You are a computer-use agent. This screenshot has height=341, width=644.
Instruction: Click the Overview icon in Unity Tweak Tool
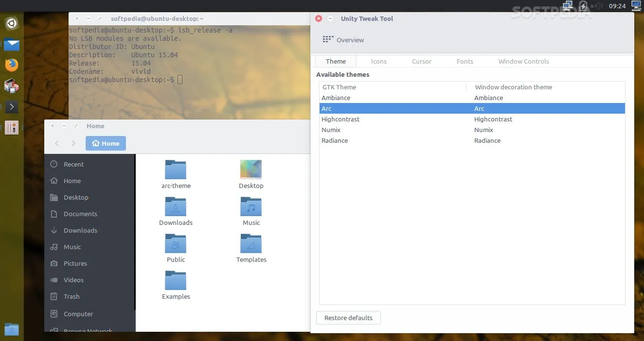point(328,39)
